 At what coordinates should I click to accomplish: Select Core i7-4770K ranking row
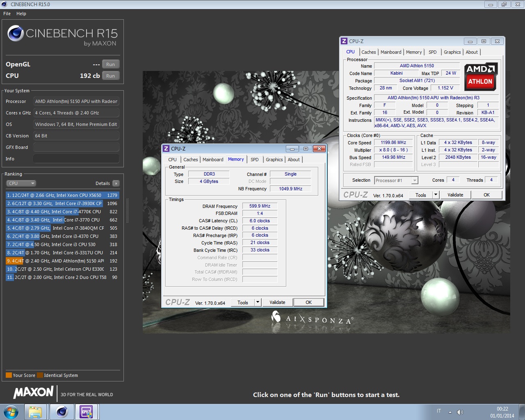62,212
